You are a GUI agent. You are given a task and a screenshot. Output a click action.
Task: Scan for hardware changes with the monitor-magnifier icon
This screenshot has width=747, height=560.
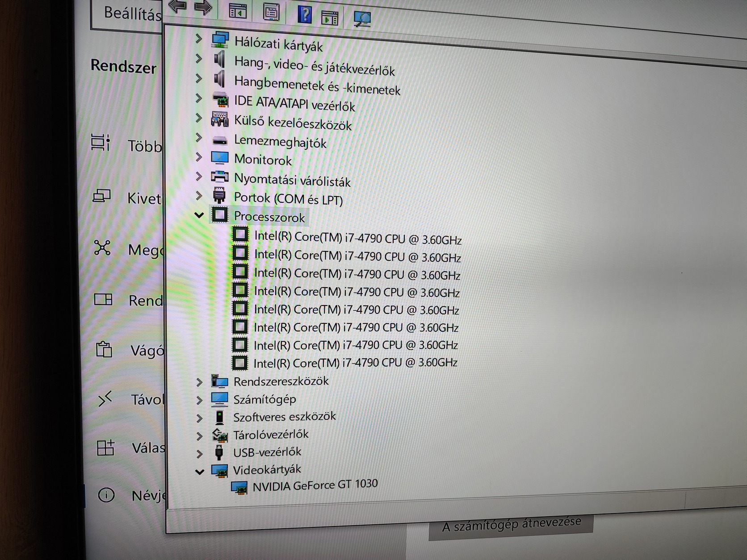[x=362, y=19]
